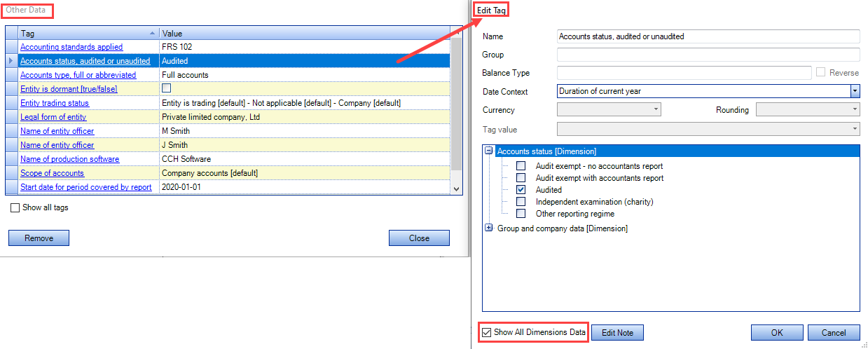Viewport: 868px width, 349px height.
Task: Open the Date Context dropdown
Action: pos(855,91)
